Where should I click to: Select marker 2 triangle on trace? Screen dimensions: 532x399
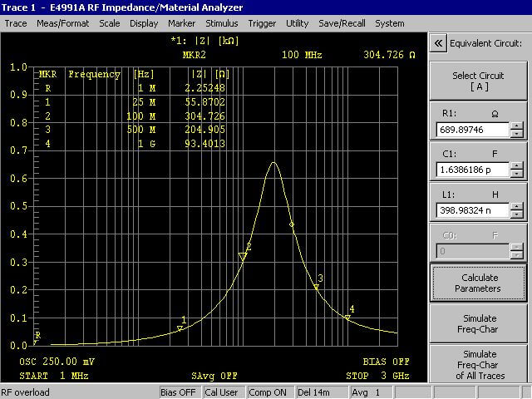click(x=242, y=257)
